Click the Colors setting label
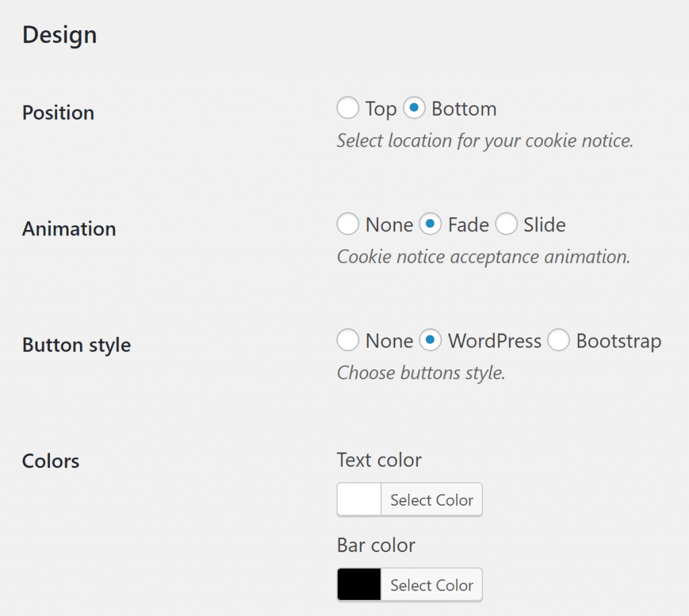Image resolution: width=689 pixels, height=616 pixels. 50,461
